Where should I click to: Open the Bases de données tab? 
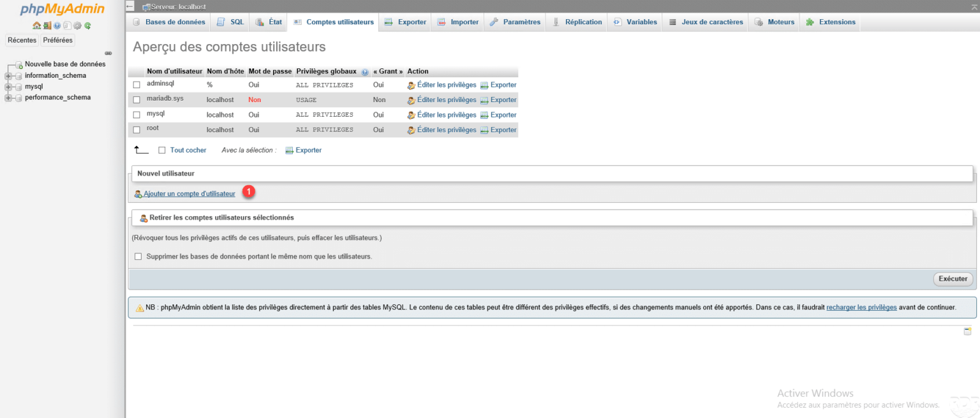click(x=169, y=22)
